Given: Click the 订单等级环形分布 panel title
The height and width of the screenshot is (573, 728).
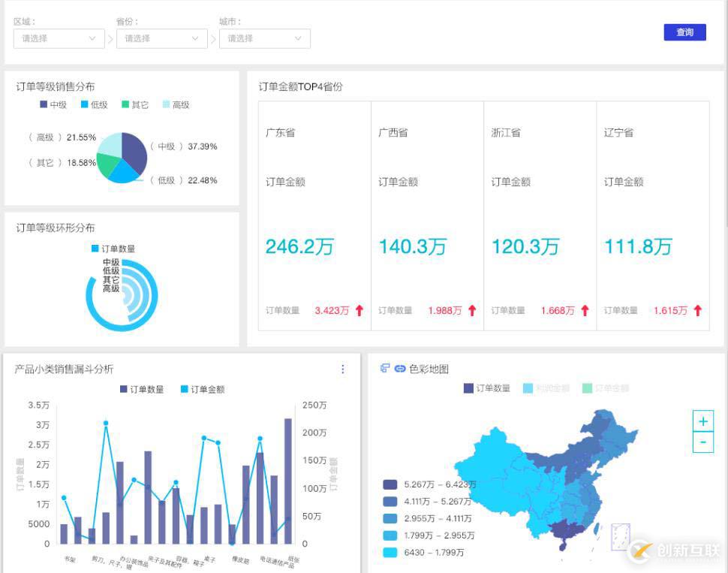Looking at the screenshot, I should coord(56,228).
